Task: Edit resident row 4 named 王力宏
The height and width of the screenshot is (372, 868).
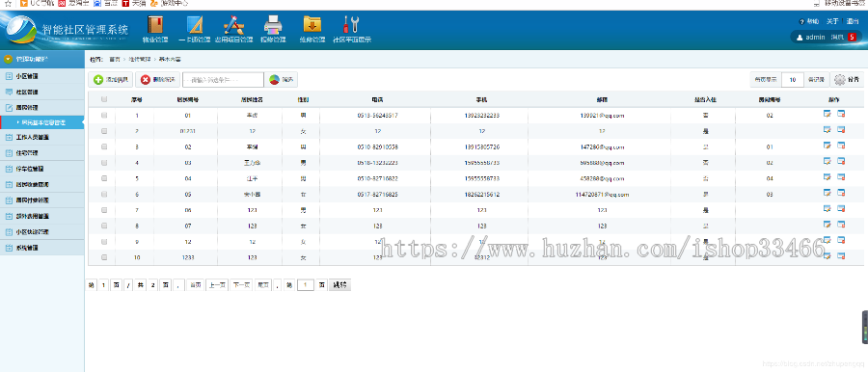Action: point(827,161)
